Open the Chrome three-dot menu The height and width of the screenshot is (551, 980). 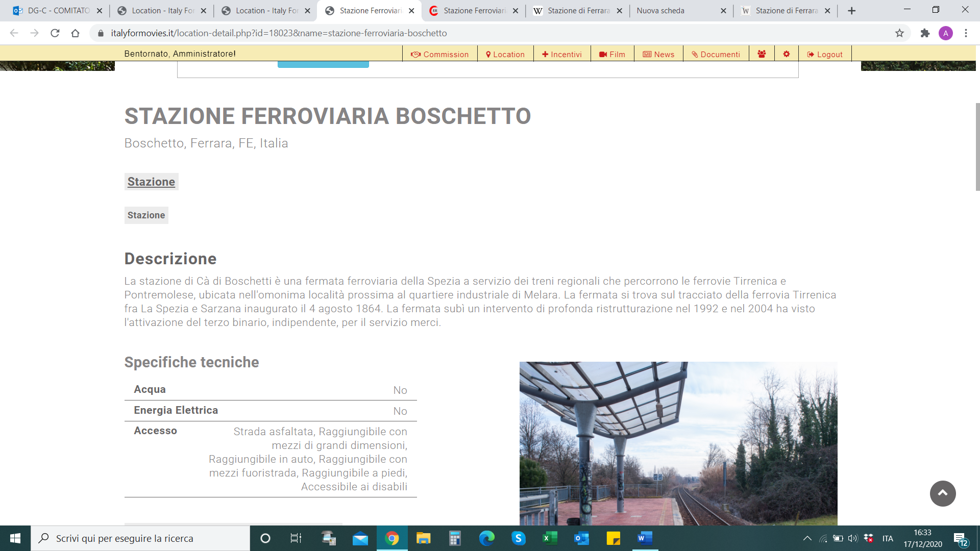coord(966,33)
